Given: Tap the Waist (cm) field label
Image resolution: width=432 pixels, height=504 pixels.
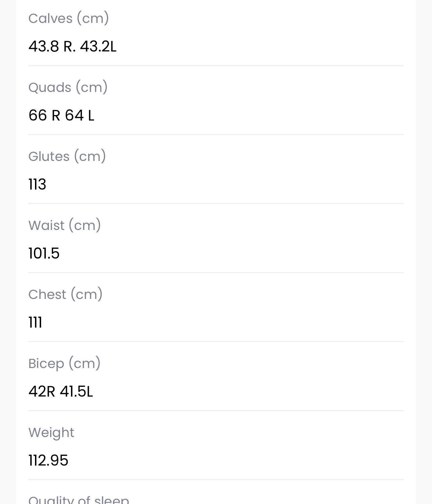Looking at the screenshot, I should [65, 225].
